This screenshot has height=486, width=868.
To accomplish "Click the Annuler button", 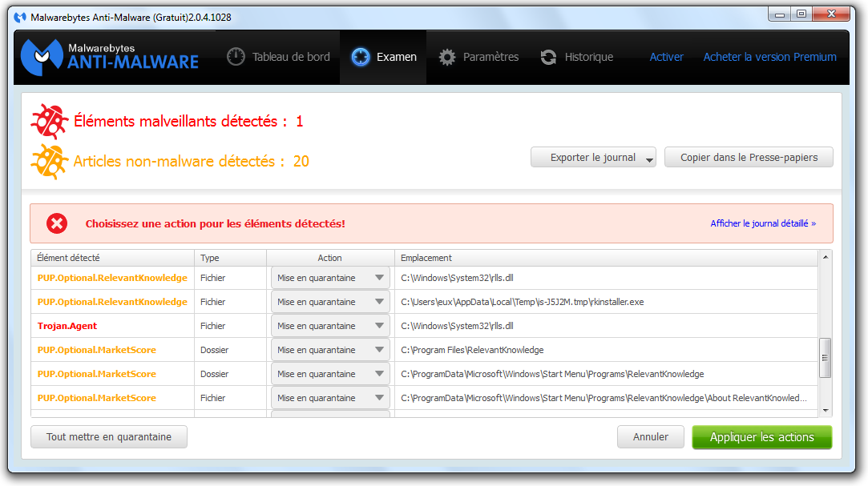I will (x=651, y=437).
